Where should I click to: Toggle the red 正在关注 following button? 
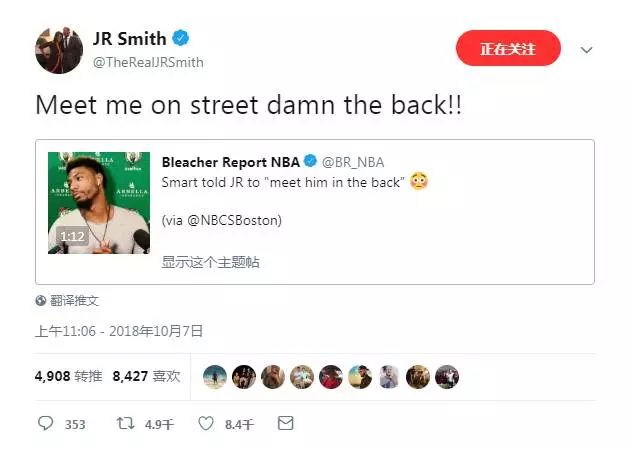tap(508, 48)
